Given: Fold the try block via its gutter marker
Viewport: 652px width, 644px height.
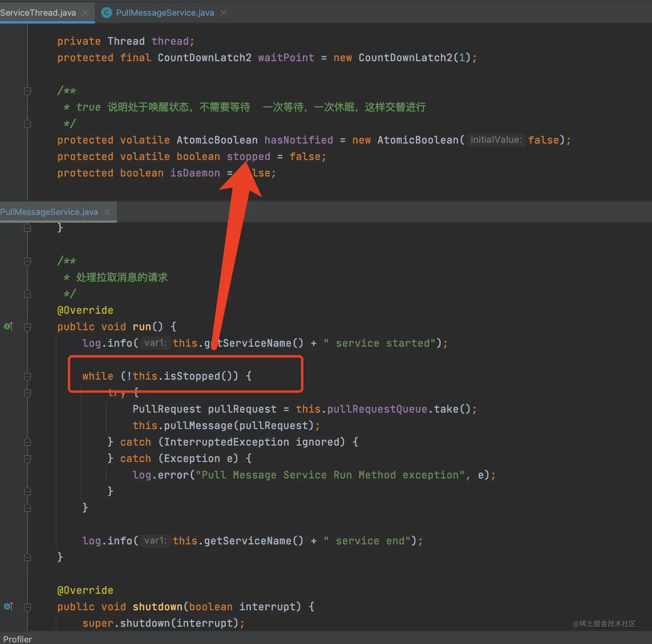Looking at the screenshot, I should click(27, 393).
